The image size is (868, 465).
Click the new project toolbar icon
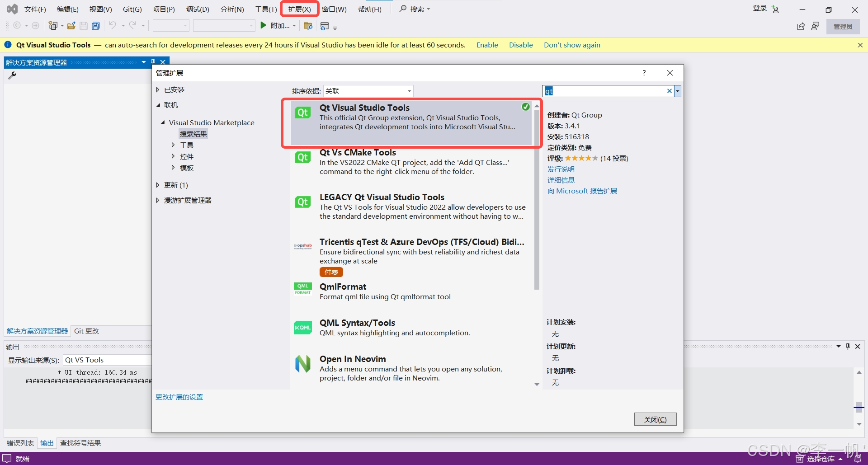pos(53,26)
